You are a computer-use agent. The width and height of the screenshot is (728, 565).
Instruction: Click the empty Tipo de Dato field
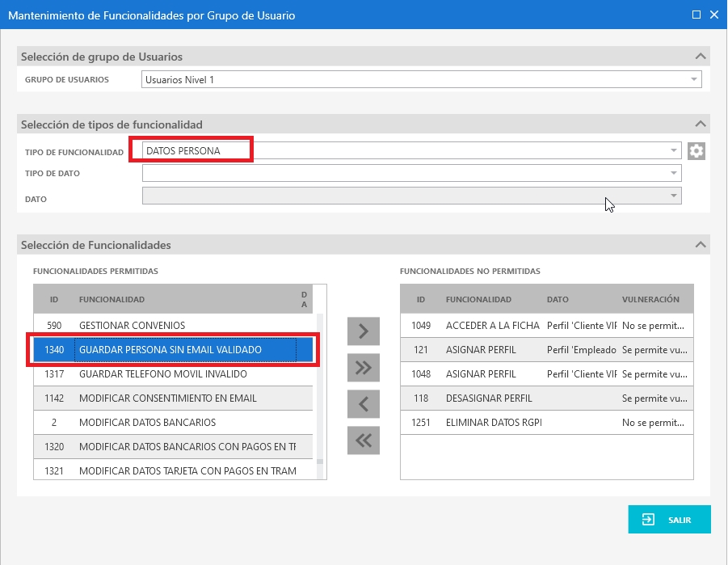coord(411,173)
